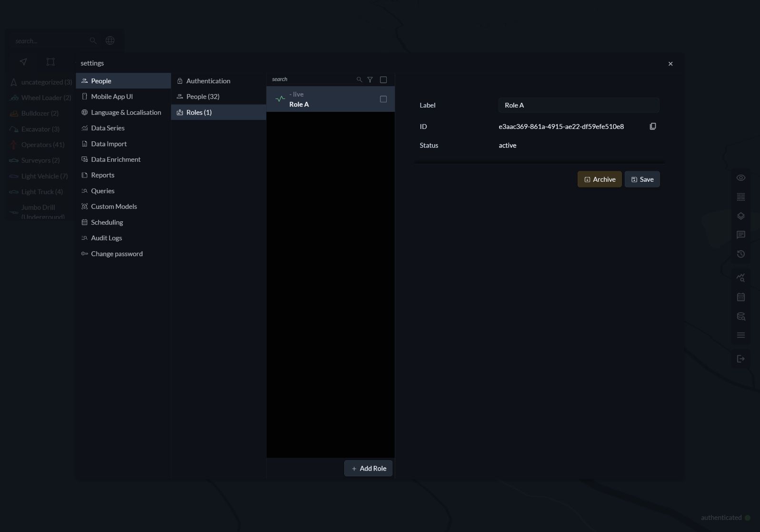This screenshot has width=760, height=532.
Task: Select the Role A row in roles list
Action: pos(330,99)
